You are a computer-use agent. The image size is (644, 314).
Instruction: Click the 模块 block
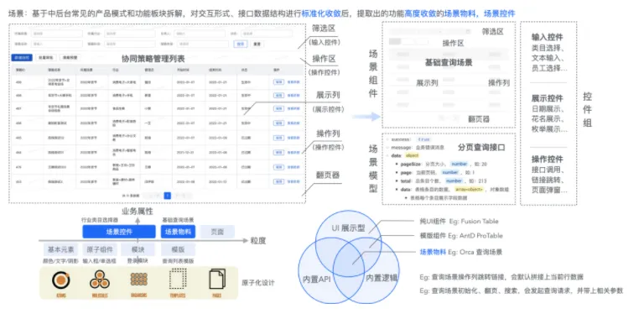pos(138,249)
